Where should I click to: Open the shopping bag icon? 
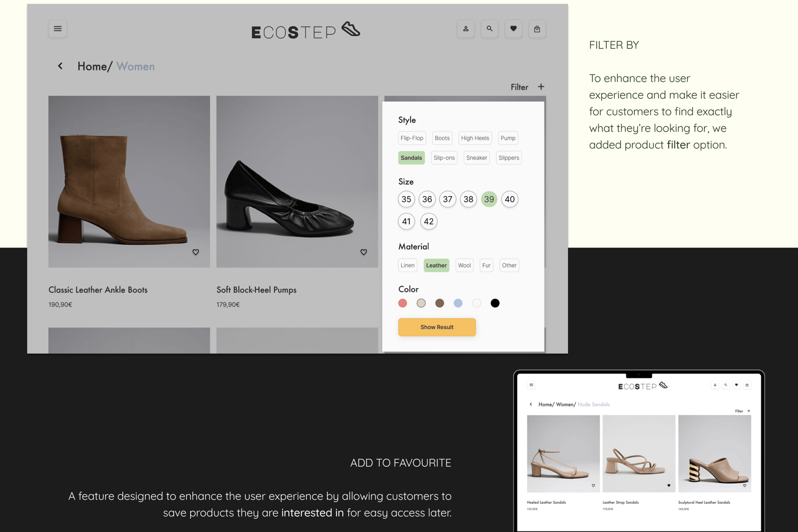tap(537, 29)
